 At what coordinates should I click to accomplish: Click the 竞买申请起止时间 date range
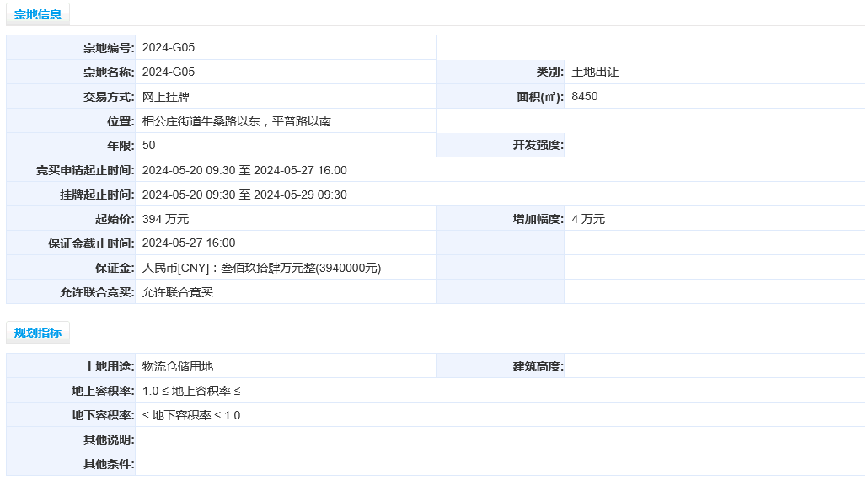[x=244, y=170]
